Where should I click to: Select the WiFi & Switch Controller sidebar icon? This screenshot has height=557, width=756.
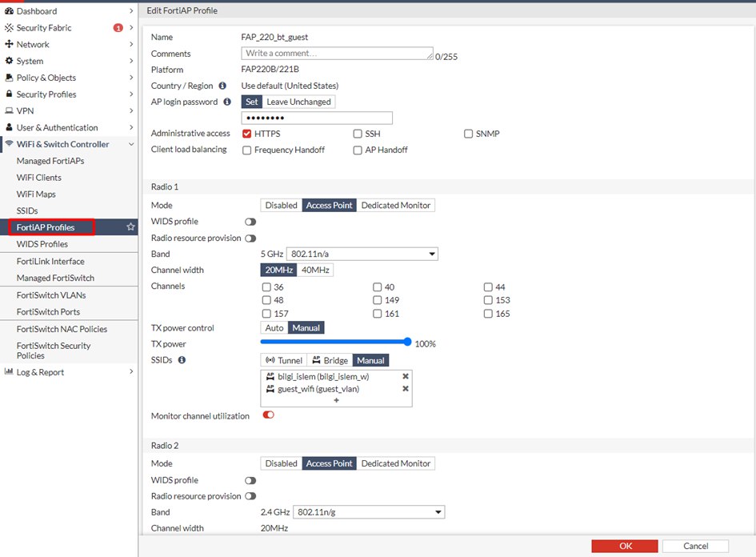pos(8,144)
